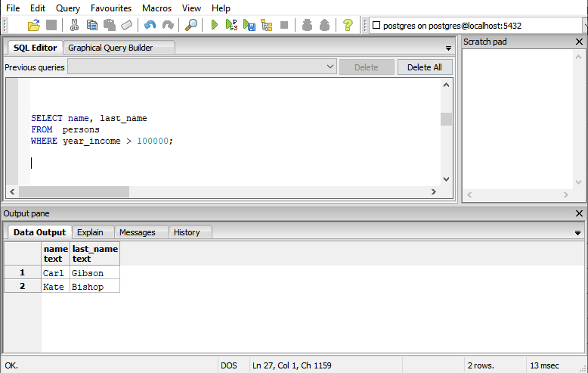Click the Find magnifying glass icon
This screenshot has height=373, width=588.
point(191,25)
